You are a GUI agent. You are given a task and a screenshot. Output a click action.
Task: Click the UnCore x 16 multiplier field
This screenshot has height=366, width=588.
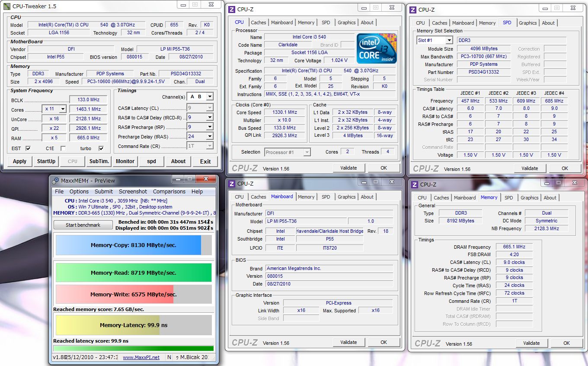54,119
